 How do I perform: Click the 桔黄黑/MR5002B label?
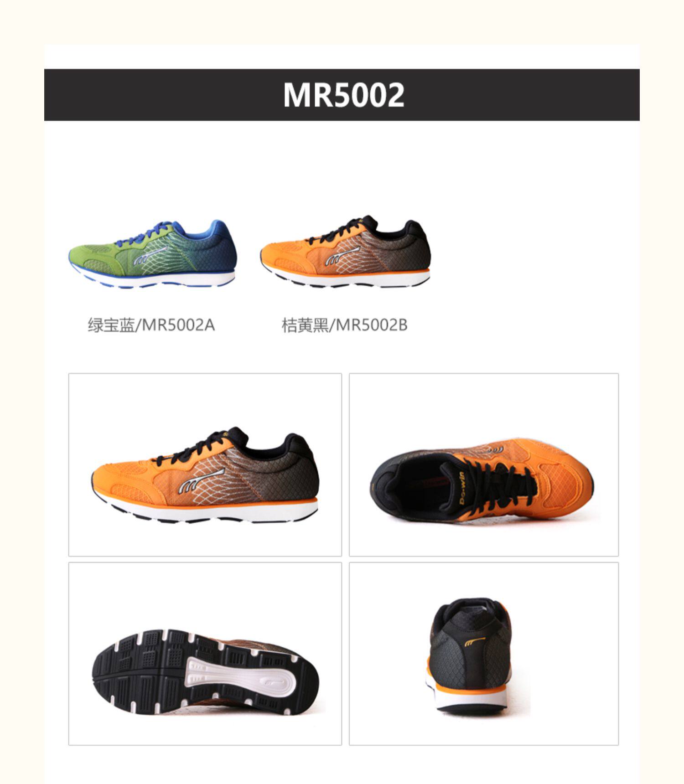coord(344,325)
